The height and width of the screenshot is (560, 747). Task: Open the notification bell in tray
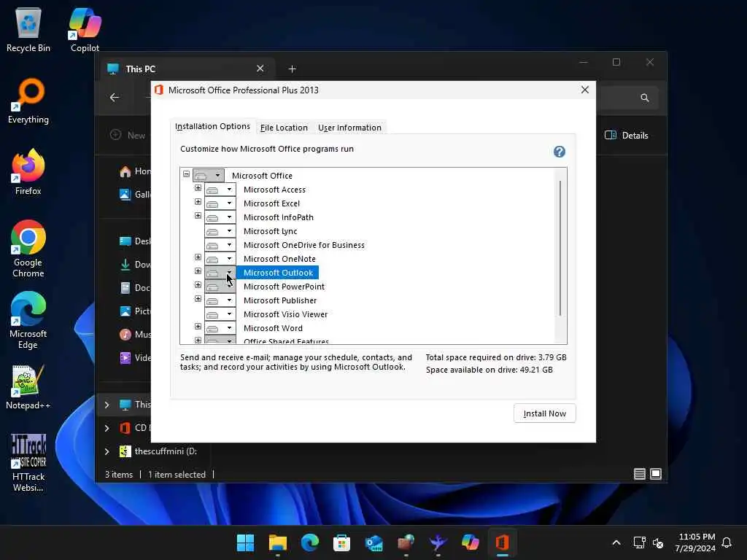point(727,542)
